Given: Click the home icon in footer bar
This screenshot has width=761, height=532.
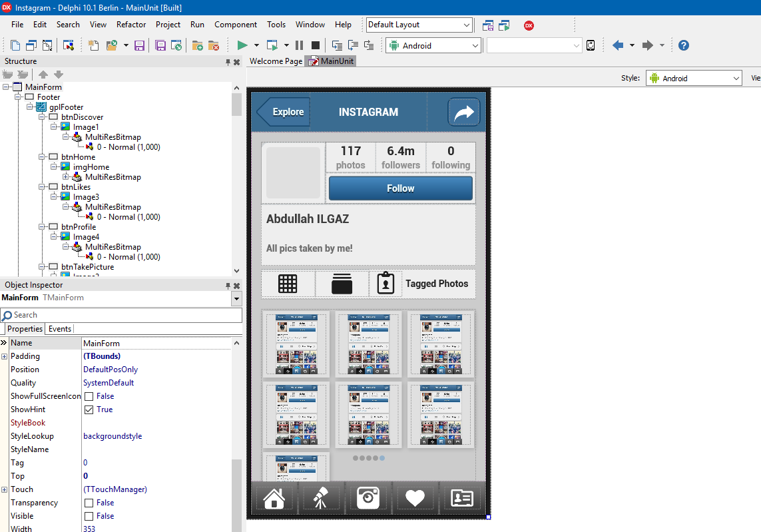Looking at the screenshot, I should pyautogui.click(x=274, y=498).
